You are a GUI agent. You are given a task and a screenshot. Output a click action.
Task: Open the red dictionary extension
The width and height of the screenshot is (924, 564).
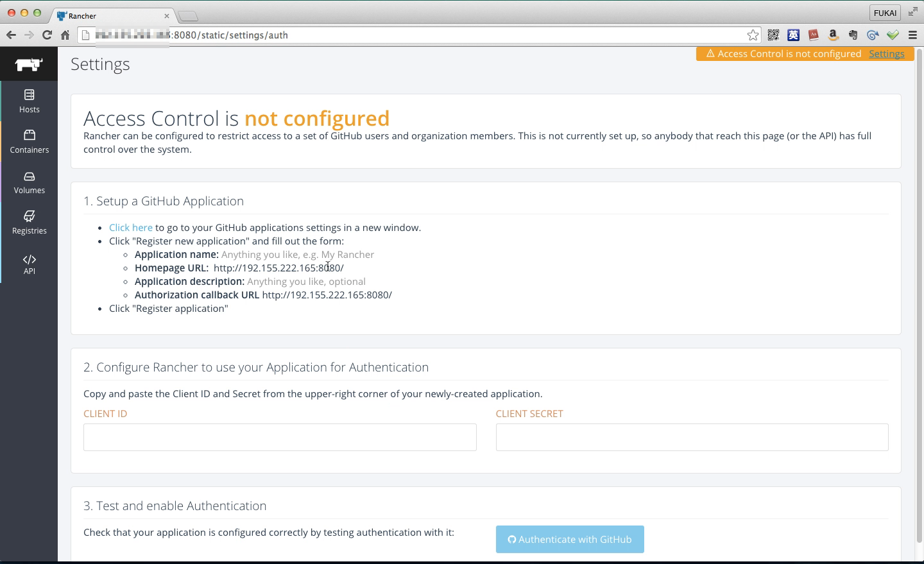point(814,35)
